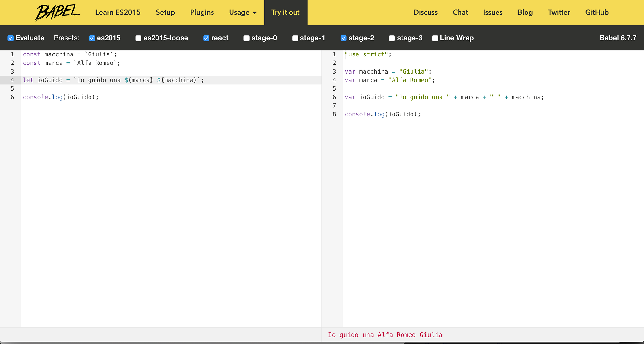Disable the react preset
The height and width of the screenshot is (344, 644).
point(206,38)
